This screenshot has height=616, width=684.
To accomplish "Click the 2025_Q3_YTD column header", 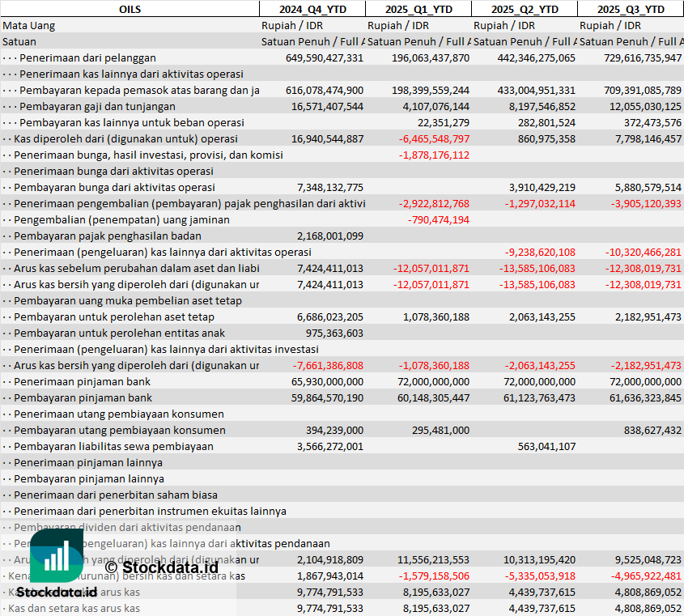I will pyautogui.click(x=631, y=9).
